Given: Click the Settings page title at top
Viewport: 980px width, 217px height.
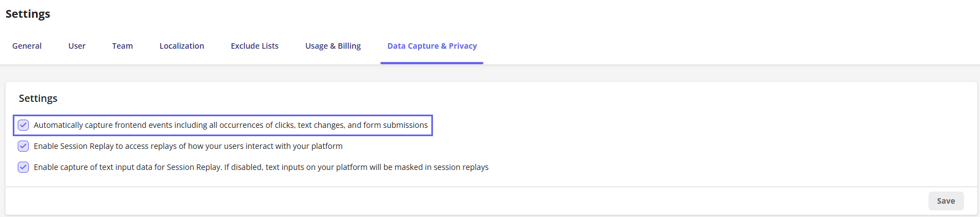Looking at the screenshot, I should [x=28, y=14].
